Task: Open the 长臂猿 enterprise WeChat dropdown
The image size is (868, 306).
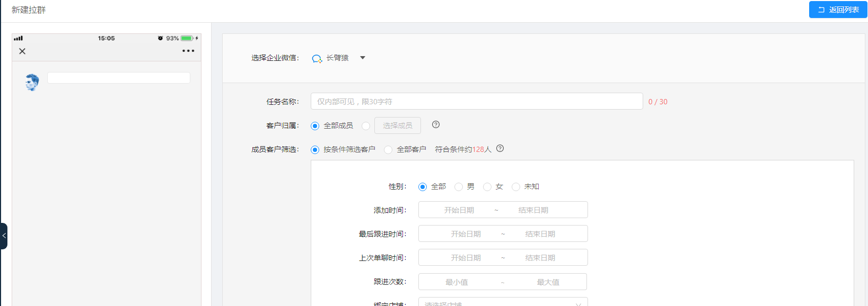Action: (363, 58)
